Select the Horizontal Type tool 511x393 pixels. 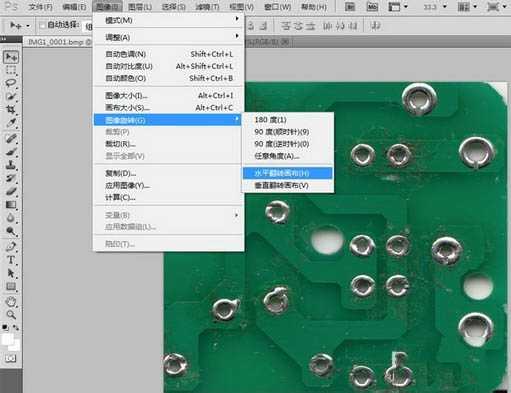(11, 260)
